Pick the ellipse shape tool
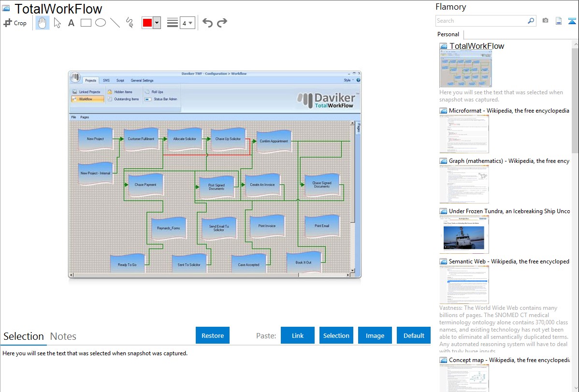This screenshot has width=579, height=392. [101, 23]
